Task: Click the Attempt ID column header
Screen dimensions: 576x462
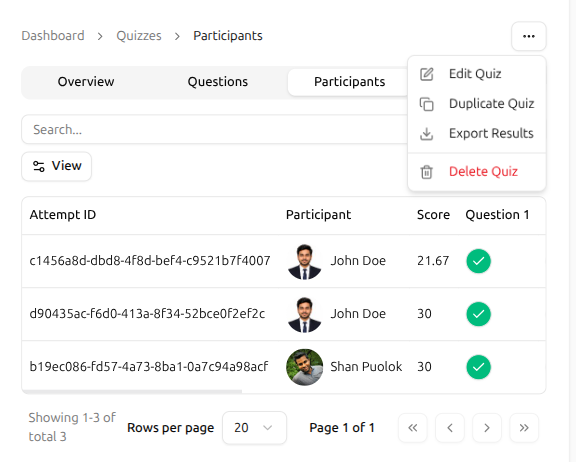Action: pos(63,215)
